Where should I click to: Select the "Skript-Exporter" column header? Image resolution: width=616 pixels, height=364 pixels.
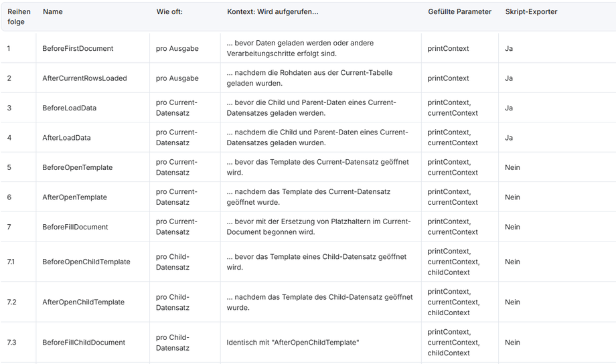531,11
